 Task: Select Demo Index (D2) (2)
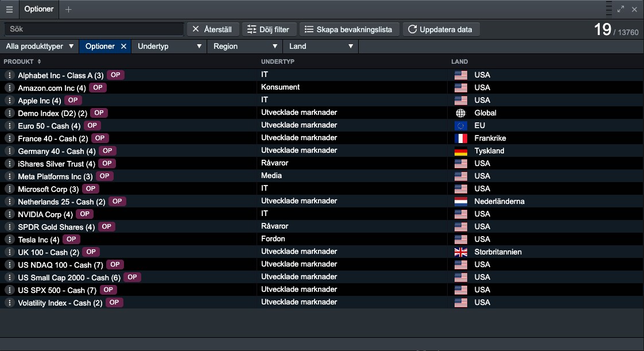click(53, 113)
